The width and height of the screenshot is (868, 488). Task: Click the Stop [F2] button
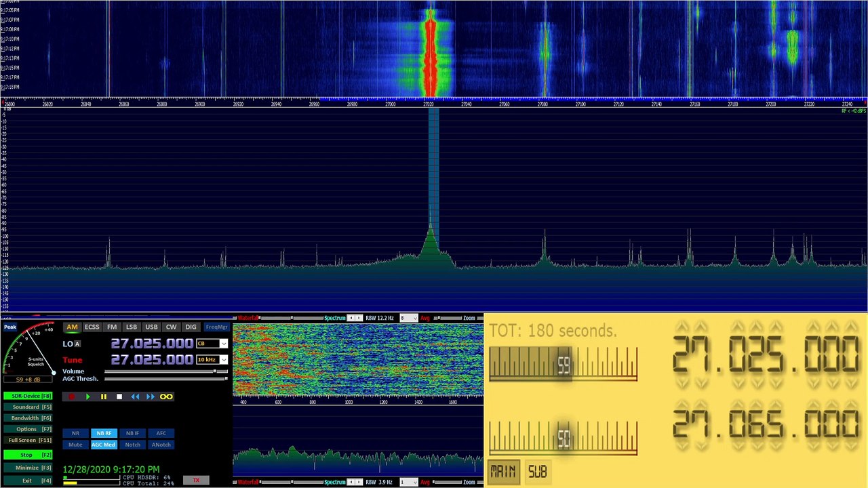pyautogui.click(x=28, y=455)
